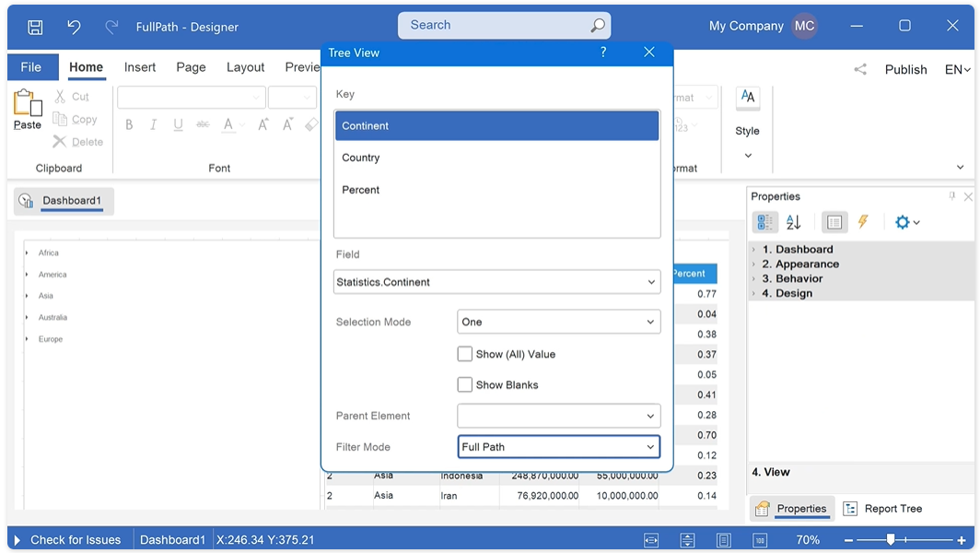Open properties gear settings menu
The image size is (980, 553).
coord(907,222)
